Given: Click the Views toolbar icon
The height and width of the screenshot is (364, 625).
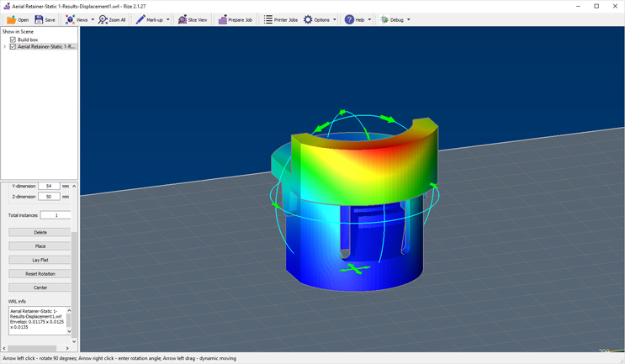Looking at the screenshot, I should point(71,19).
